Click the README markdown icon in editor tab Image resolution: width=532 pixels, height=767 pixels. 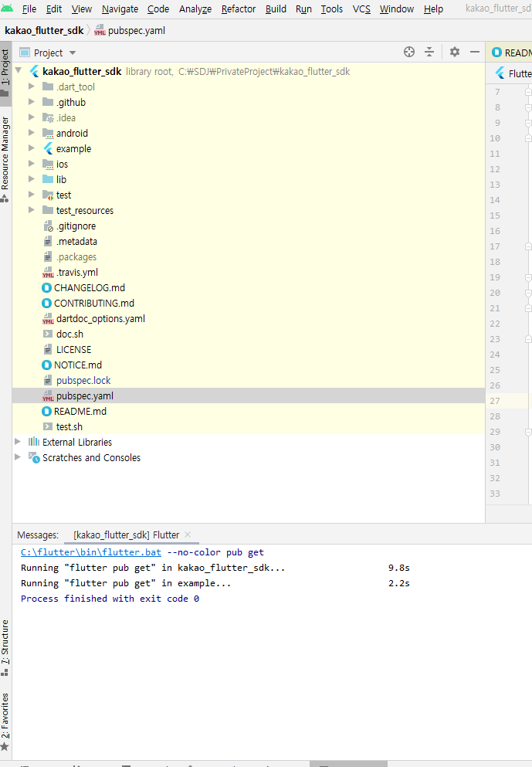pos(496,53)
